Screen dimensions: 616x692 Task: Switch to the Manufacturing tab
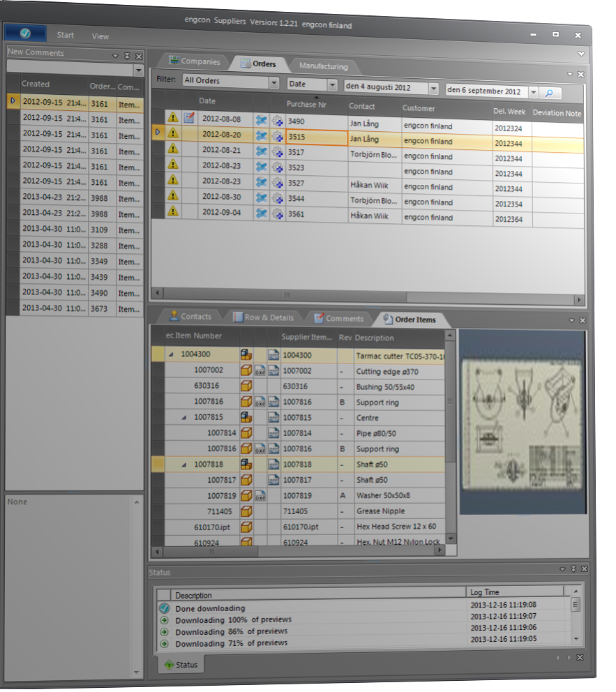click(323, 66)
